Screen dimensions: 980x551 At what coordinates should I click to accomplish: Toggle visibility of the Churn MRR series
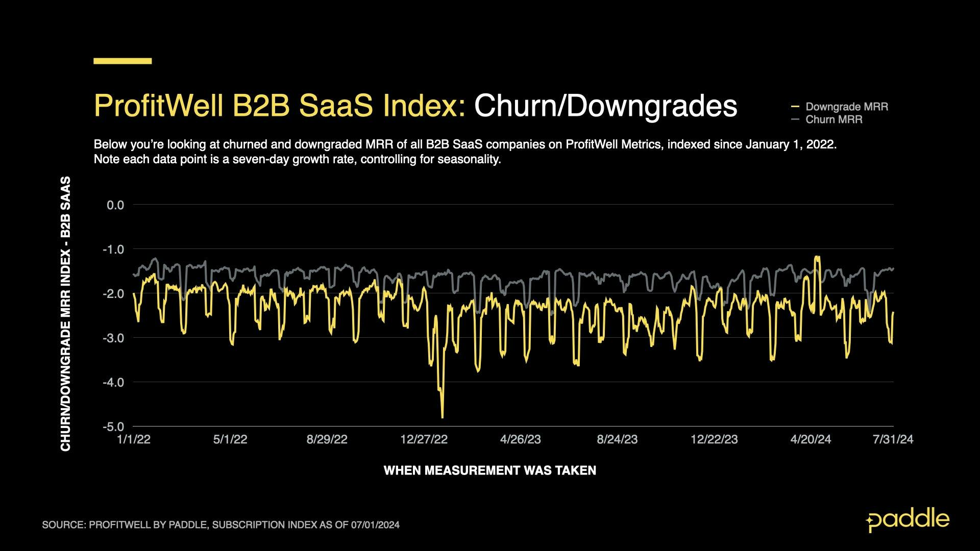[x=832, y=120]
